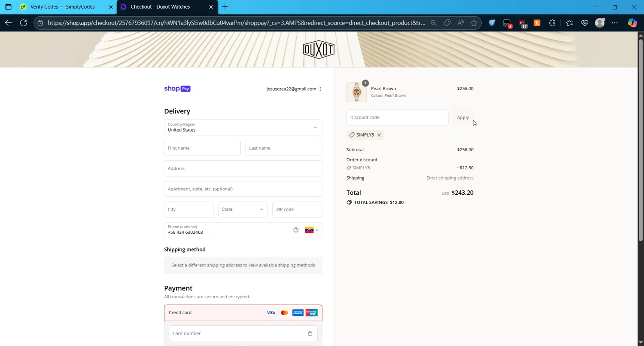Select the Checkout Duxot Watches tab

coord(160,7)
